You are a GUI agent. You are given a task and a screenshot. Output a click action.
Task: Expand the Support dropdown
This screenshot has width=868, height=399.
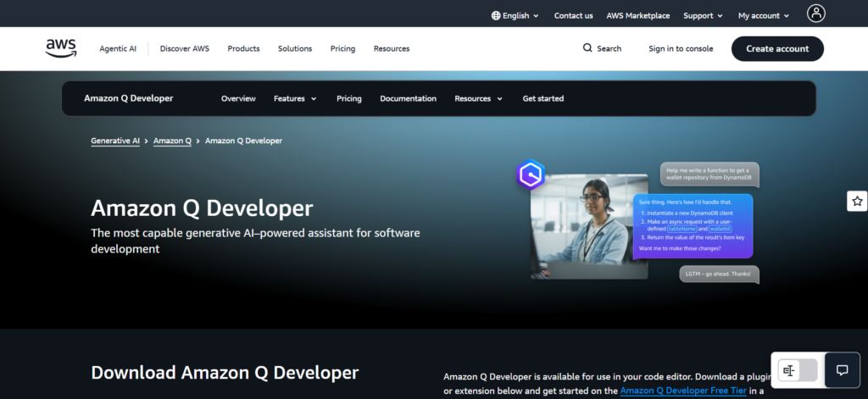pyautogui.click(x=703, y=15)
